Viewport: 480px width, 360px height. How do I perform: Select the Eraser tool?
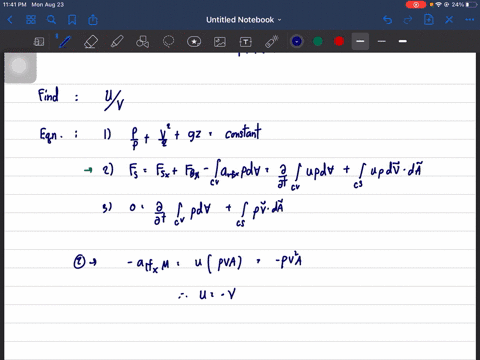[x=91, y=42]
